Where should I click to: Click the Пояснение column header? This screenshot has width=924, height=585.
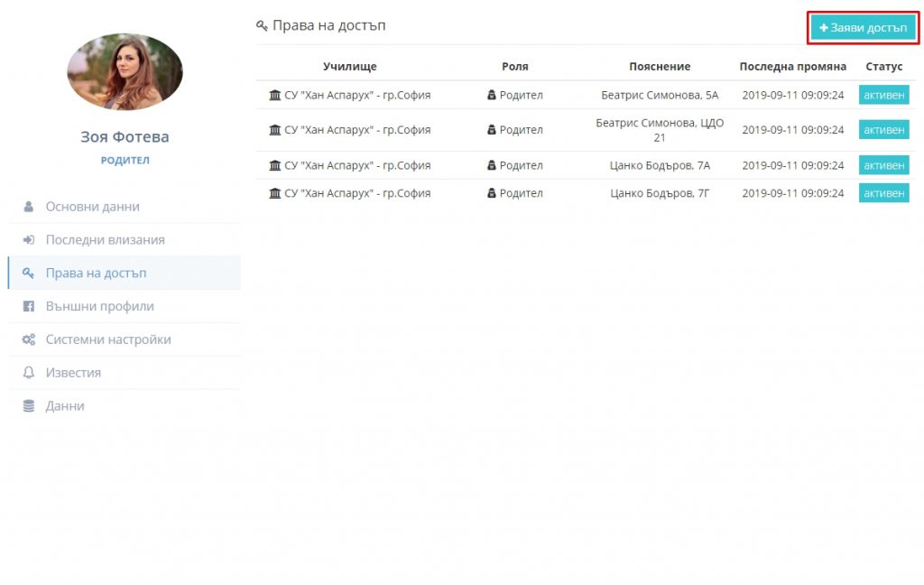(x=660, y=67)
